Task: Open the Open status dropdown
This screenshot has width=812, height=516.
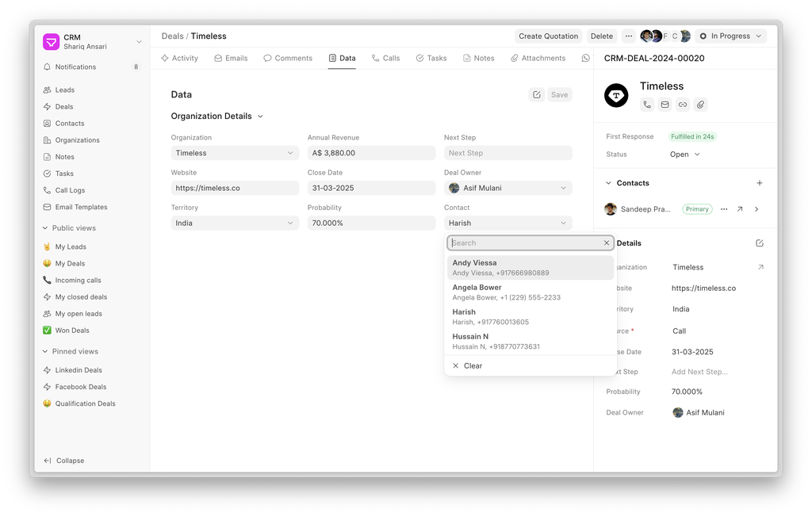Action: click(685, 155)
